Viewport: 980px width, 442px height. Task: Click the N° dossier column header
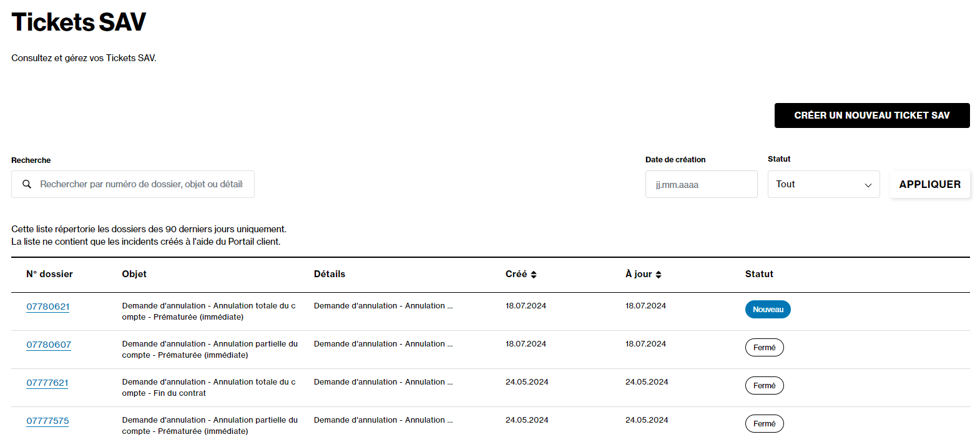49,274
